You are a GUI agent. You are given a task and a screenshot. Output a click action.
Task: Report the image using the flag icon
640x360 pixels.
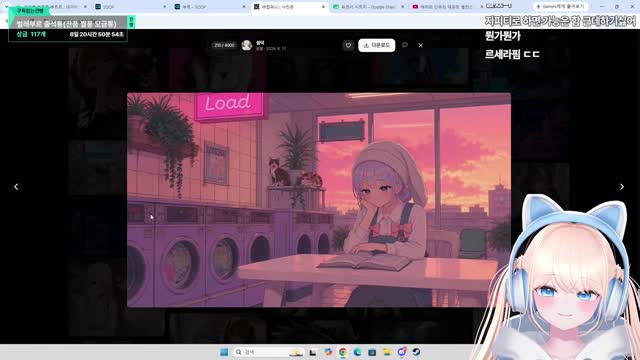coord(405,45)
